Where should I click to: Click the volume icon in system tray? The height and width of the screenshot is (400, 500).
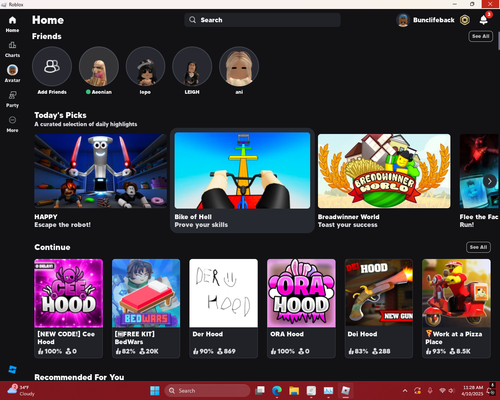point(451,391)
